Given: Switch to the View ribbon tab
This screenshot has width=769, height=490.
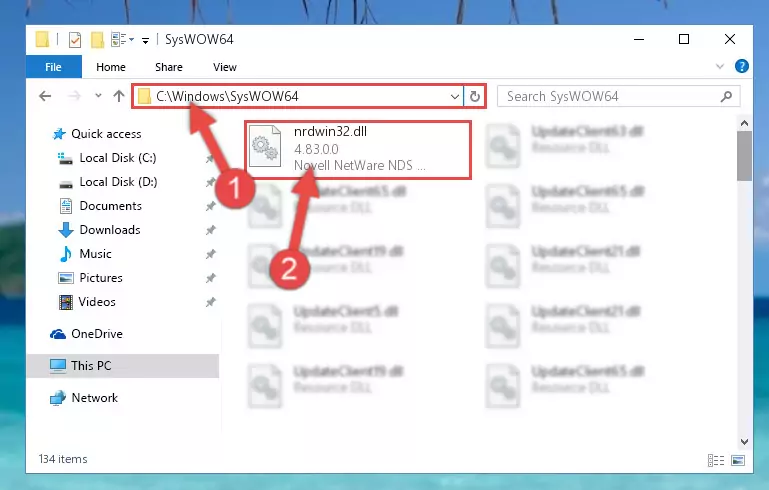Looking at the screenshot, I should (x=225, y=67).
